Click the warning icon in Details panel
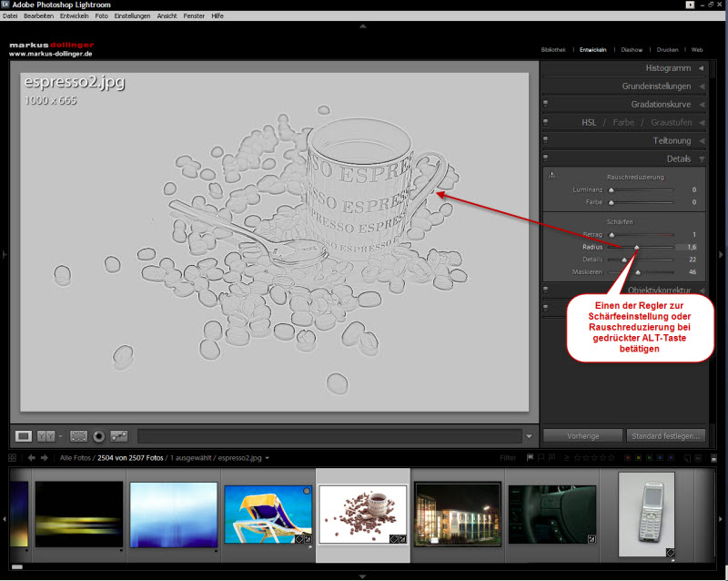Viewport: 728px width, 581px height. (x=551, y=175)
